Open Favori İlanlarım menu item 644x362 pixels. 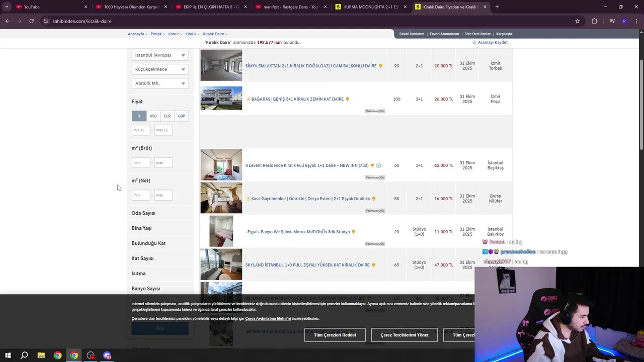(412, 34)
